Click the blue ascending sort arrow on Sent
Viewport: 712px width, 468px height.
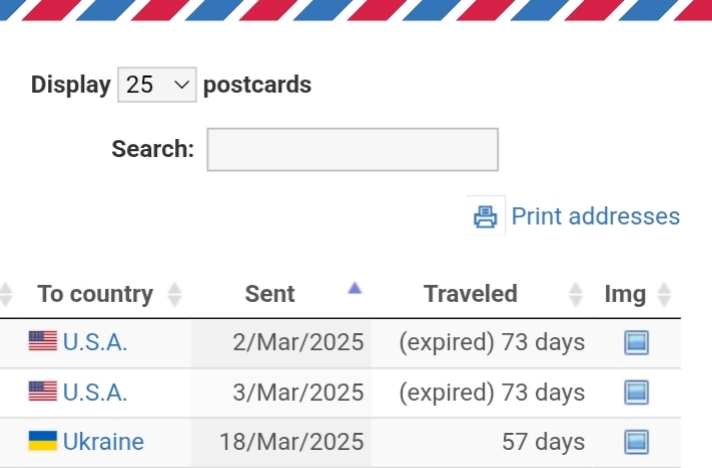tap(355, 288)
